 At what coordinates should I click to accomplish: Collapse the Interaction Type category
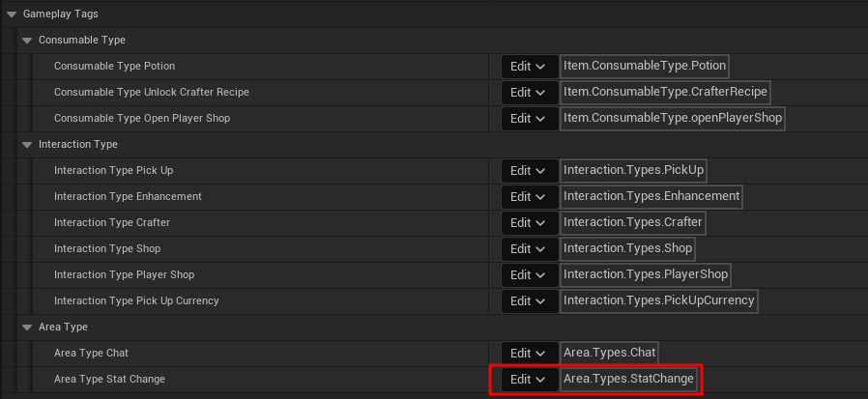27,145
